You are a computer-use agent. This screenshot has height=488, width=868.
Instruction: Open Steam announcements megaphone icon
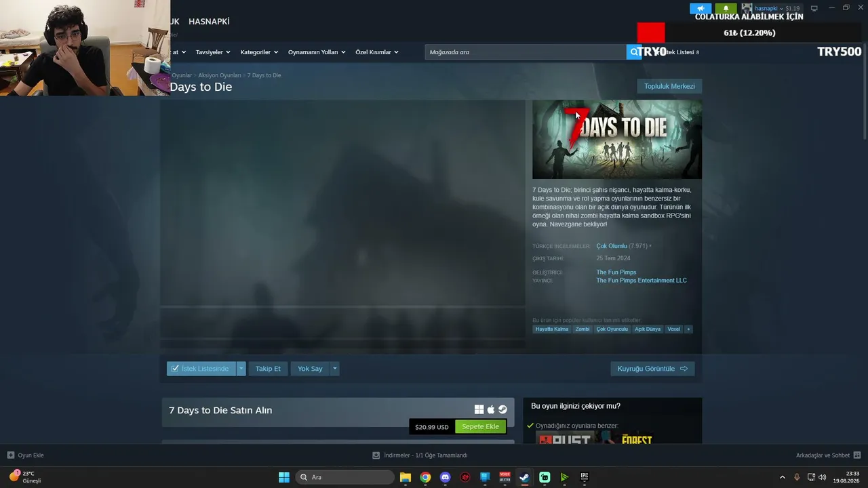tap(701, 8)
